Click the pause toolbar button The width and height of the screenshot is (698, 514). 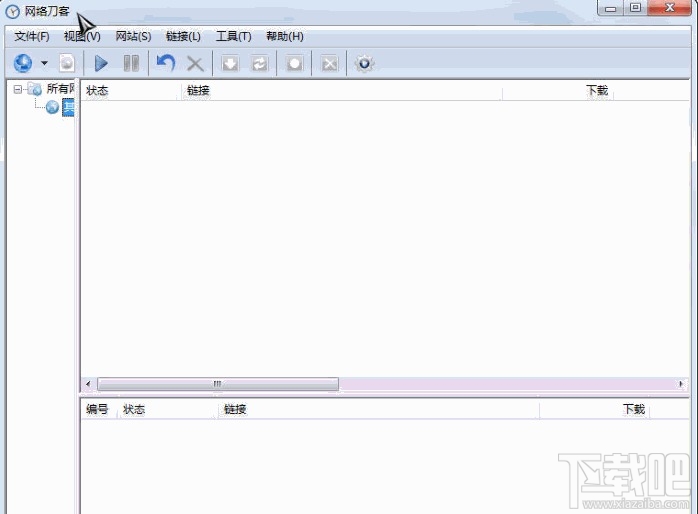click(131, 63)
